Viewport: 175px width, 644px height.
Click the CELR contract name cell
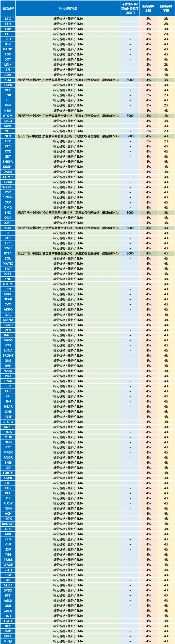coord(8,636)
